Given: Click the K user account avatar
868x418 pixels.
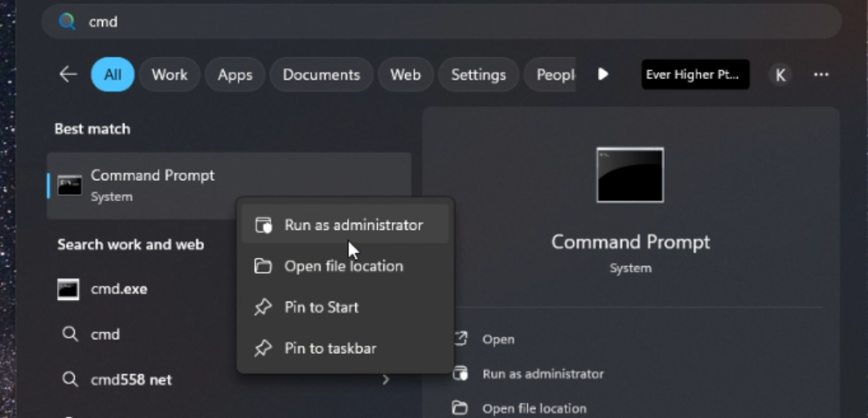Looking at the screenshot, I should 779,75.
